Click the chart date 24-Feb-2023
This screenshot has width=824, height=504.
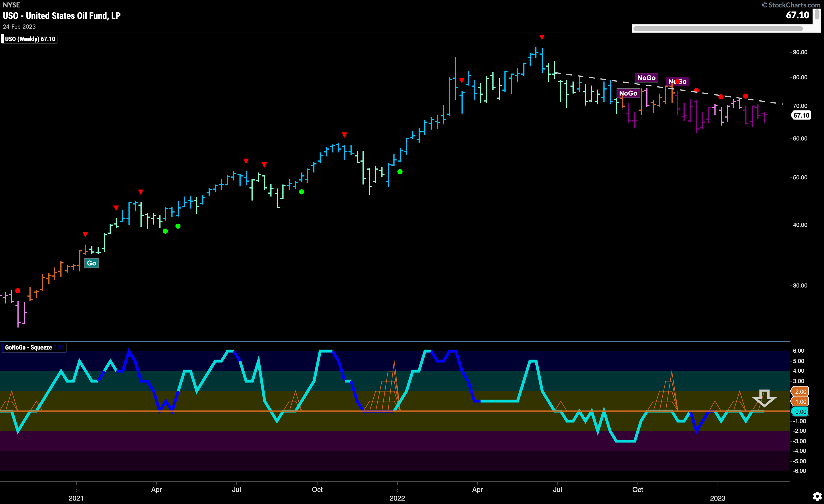(19, 26)
